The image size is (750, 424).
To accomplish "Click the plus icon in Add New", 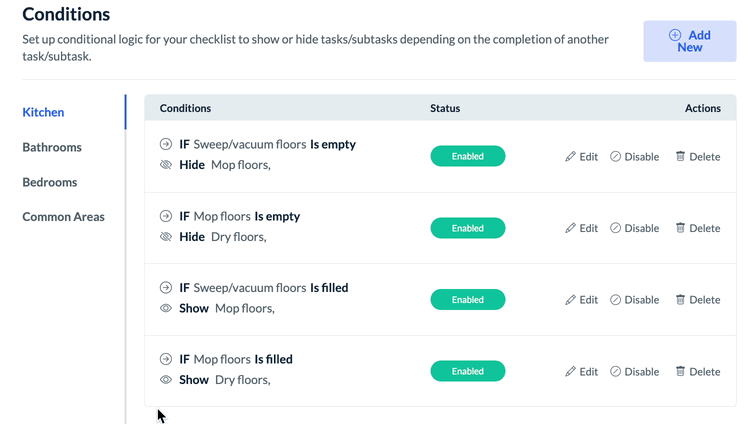I will coord(675,35).
